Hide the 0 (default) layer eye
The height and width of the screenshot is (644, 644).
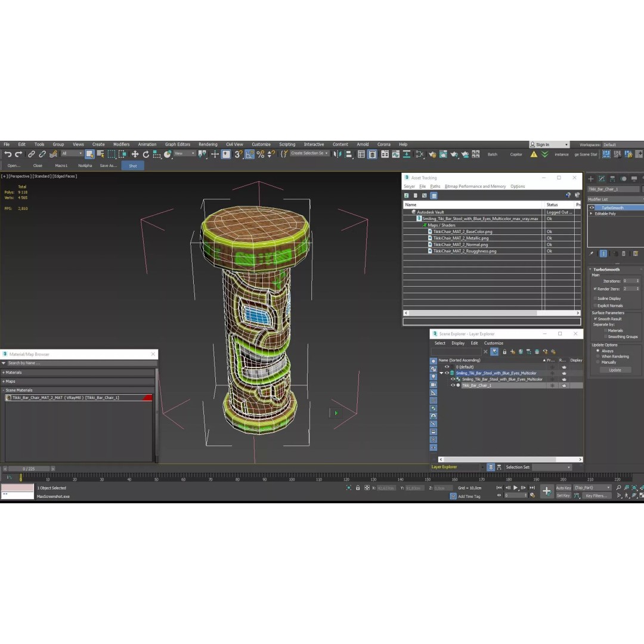pyautogui.click(x=447, y=367)
